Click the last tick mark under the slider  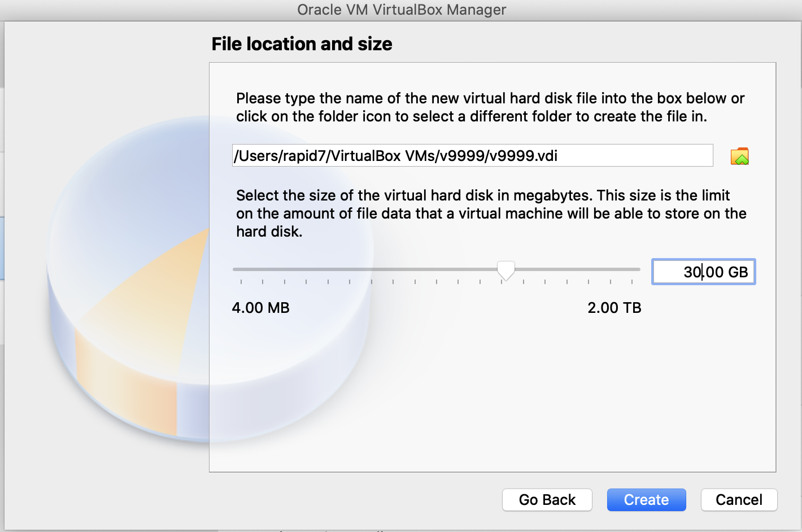632,281
